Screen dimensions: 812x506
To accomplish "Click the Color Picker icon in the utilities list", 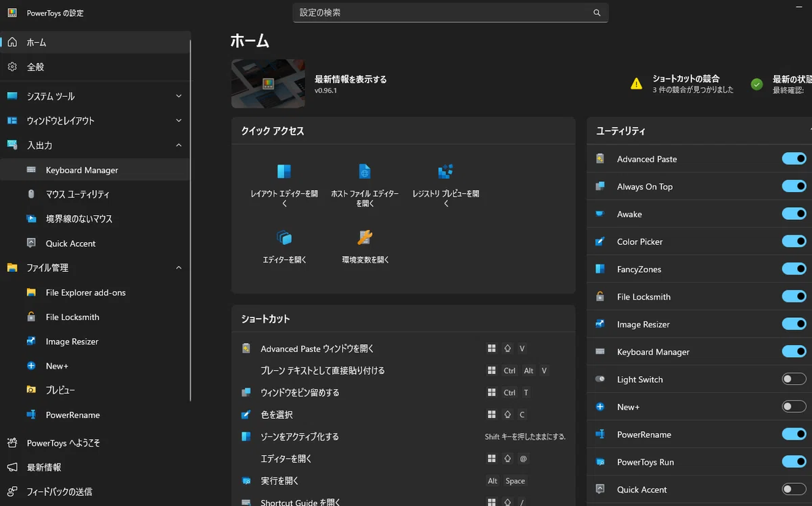I will click(x=600, y=241).
